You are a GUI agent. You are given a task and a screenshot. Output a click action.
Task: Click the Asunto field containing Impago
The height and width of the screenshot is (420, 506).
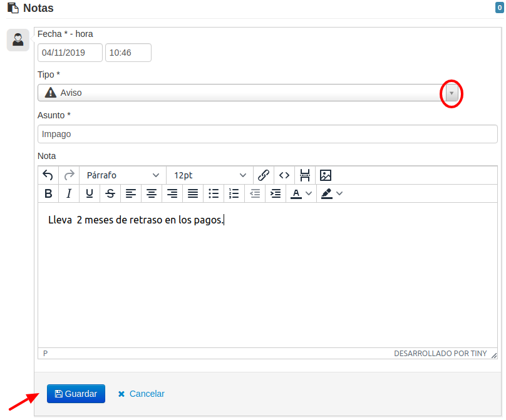(267, 134)
